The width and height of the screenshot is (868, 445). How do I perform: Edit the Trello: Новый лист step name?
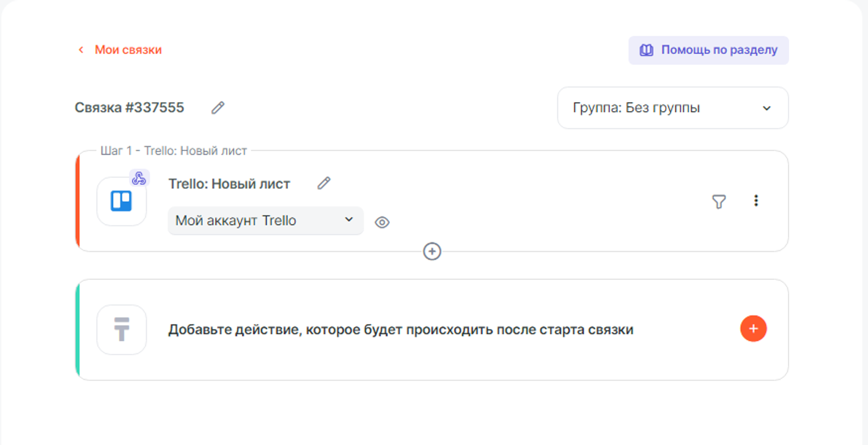point(323,183)
